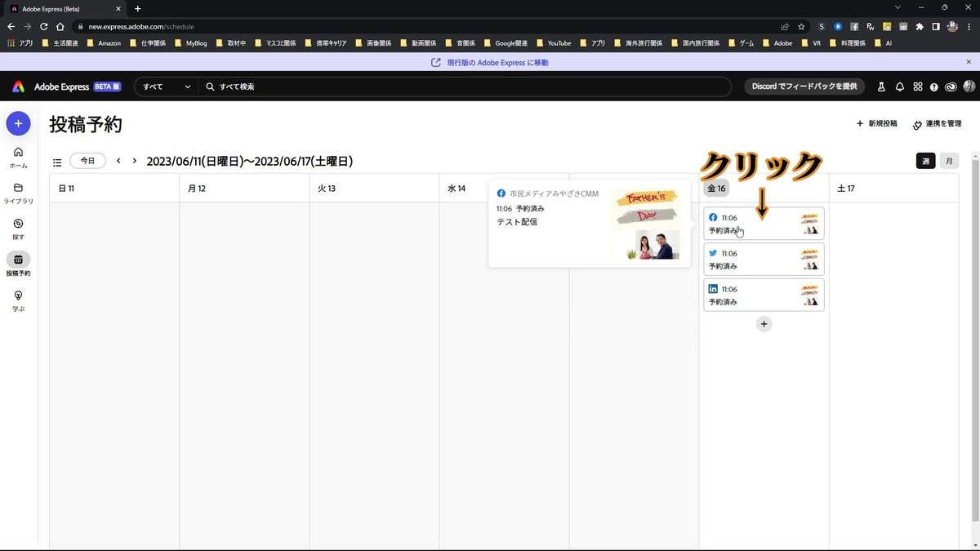
Task: Open the 仕事関係 bookmark folder
Action: click(x=146, y=43)
